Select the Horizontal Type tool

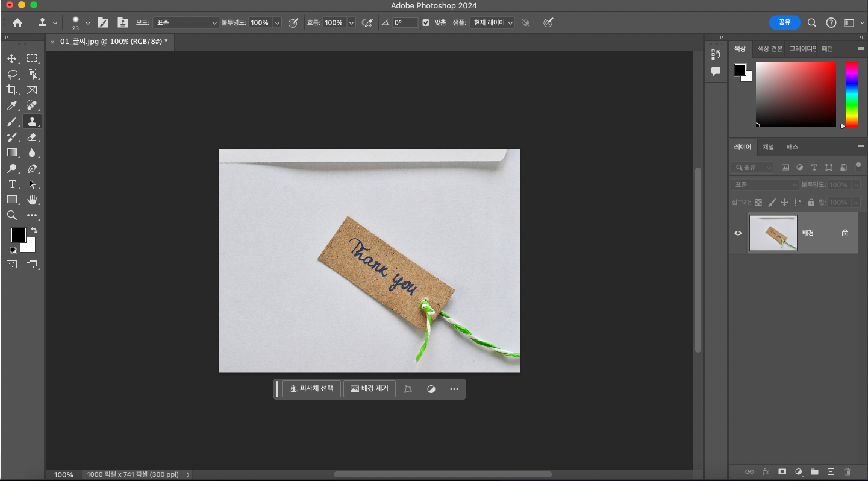[12, 184]
